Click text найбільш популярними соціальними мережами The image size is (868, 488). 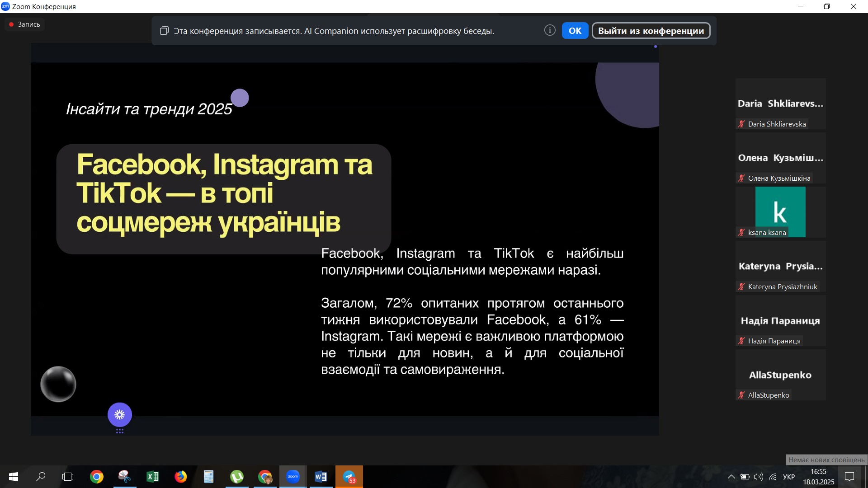(472, 262)
